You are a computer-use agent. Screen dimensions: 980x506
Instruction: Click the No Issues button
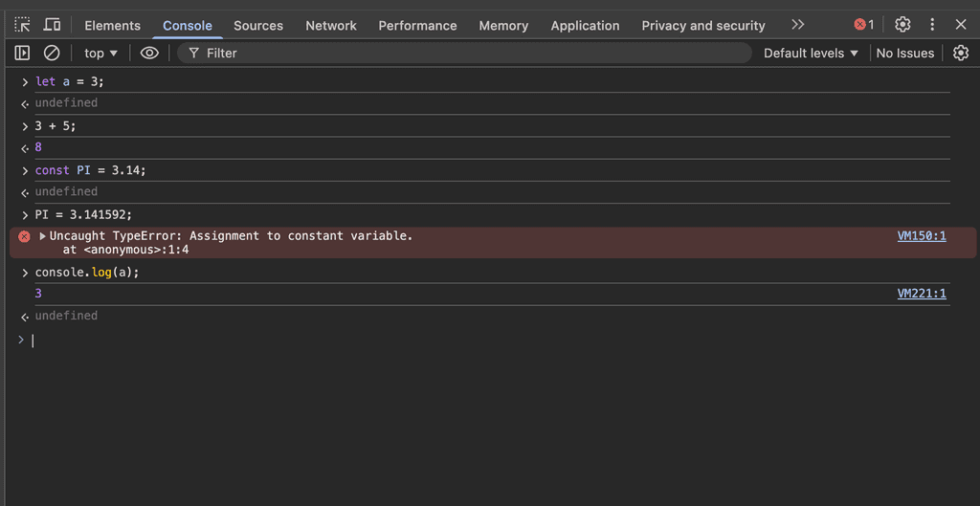904,54
